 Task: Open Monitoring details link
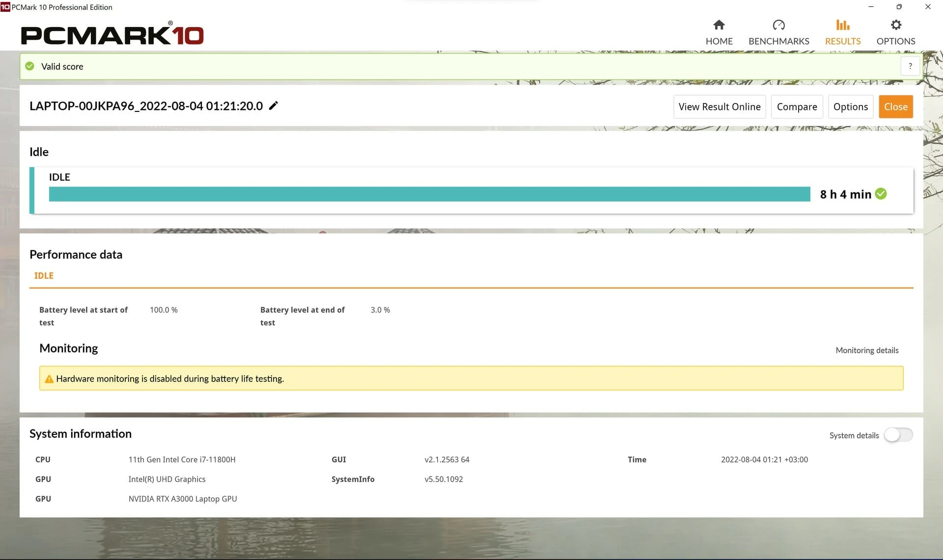tap(867, 350)
